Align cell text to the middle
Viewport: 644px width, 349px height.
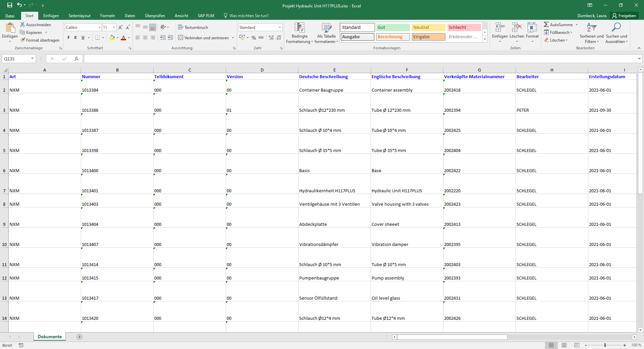[x=145, y=27]
